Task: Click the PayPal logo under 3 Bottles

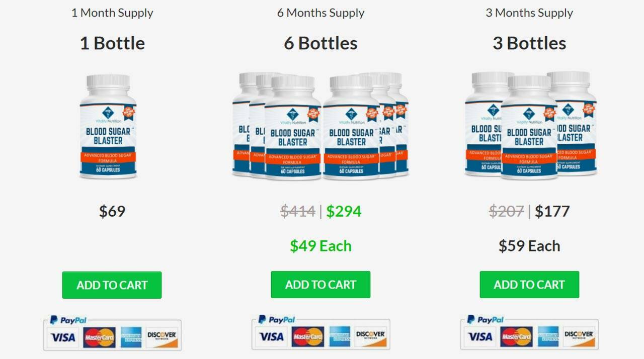Action: pyautogui.click(x=486, y=320)
